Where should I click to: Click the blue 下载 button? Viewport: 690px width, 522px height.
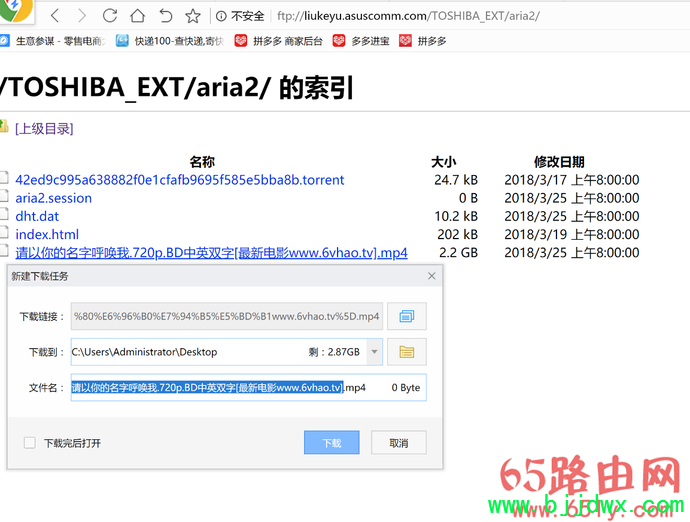pyautogui.click(x=332, y=442)
